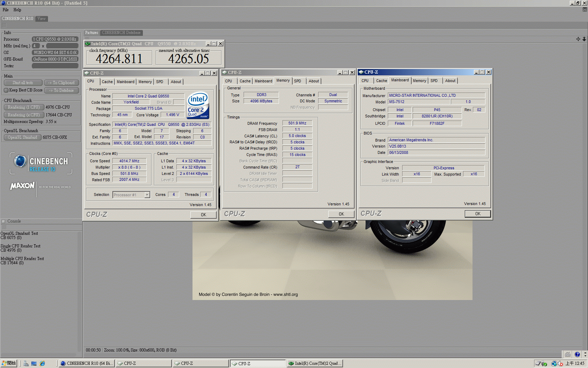Open About tab in Mainboard CPU-Z window

tap(450, 81)
